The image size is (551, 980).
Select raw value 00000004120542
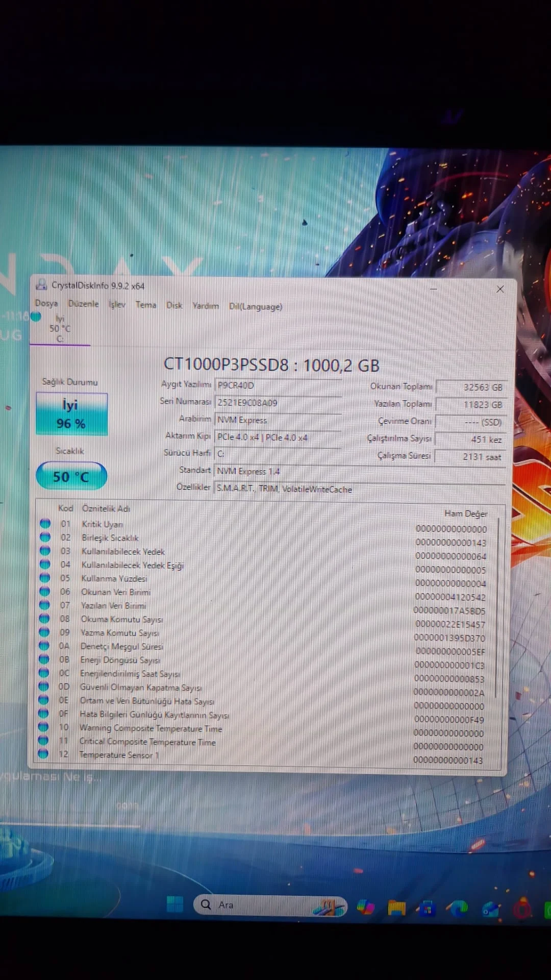pyautogui.click(x=450, y=597)
